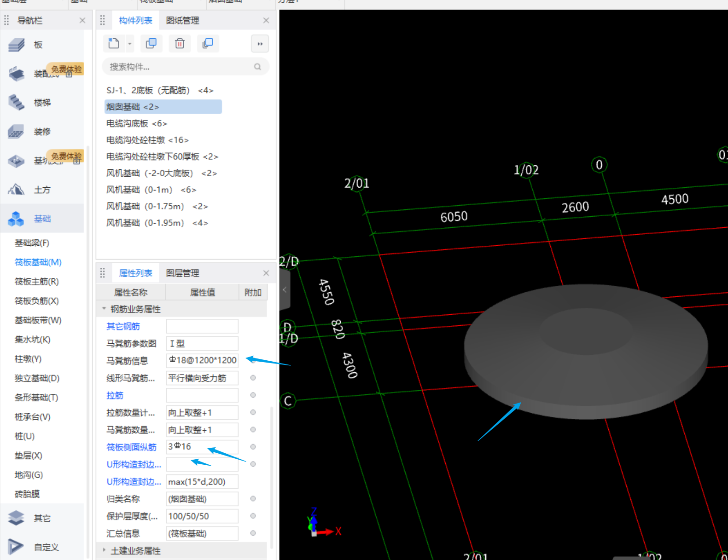Viewport: 728px width, 560px height.
Task: Select 风机基础 (0-1m) <6> component
Action: (151, 190)
